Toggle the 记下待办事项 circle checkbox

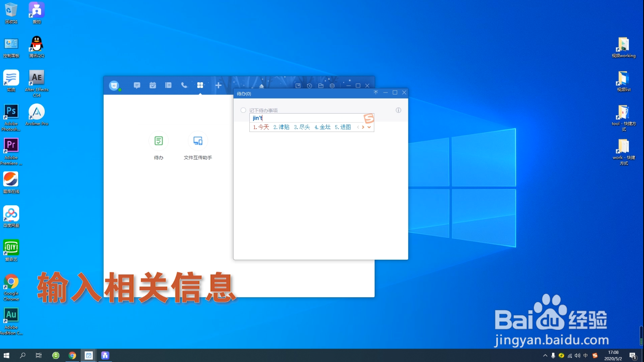click(x=243, y=110)
